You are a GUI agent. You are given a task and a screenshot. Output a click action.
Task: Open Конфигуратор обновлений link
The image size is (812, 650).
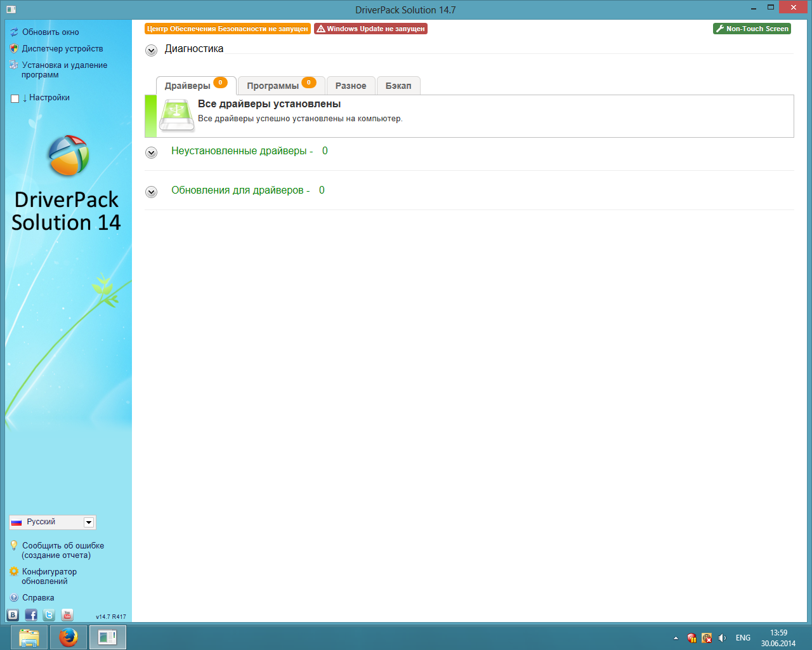49,576
